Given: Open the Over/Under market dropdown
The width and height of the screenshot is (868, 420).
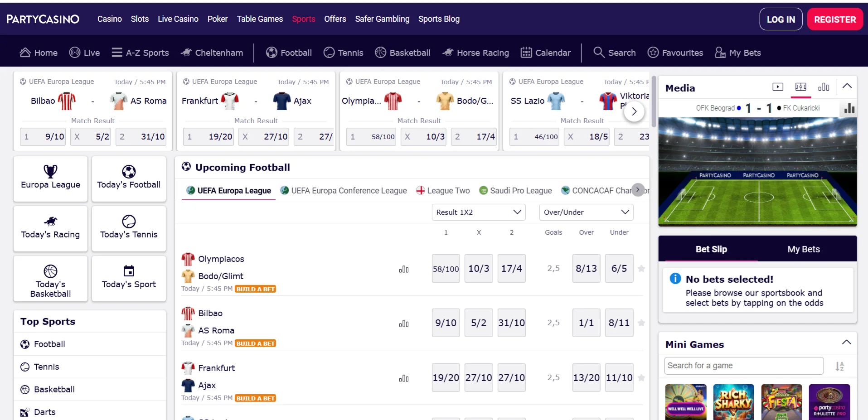Looking at the screenshot, I should pos(587,212).
